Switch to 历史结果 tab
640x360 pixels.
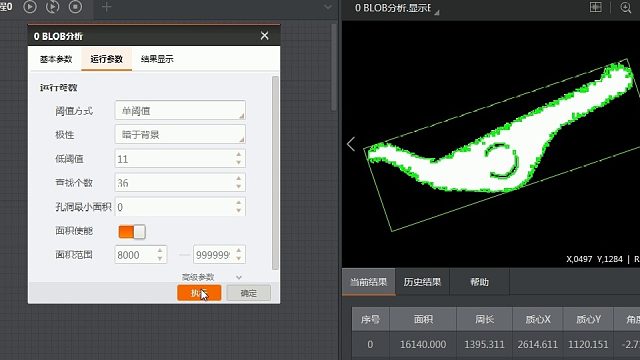pos(422,282)
